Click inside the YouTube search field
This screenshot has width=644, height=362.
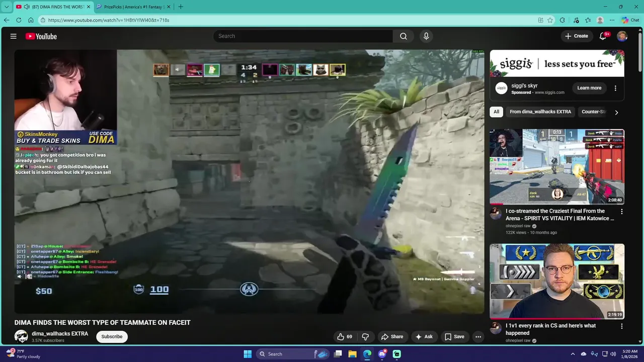pyautogui.click(x=303, y=36)
